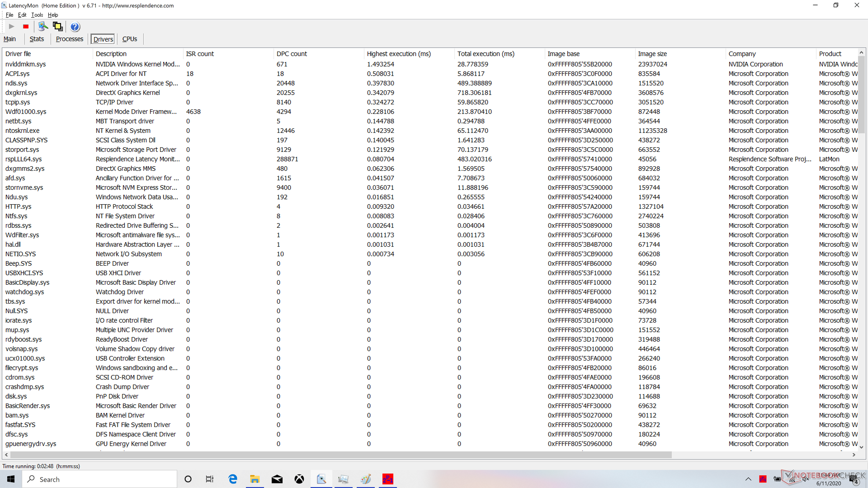Click the overlapping squares window toolbar icon
The image size is (868, 488).
click(58, 27)
